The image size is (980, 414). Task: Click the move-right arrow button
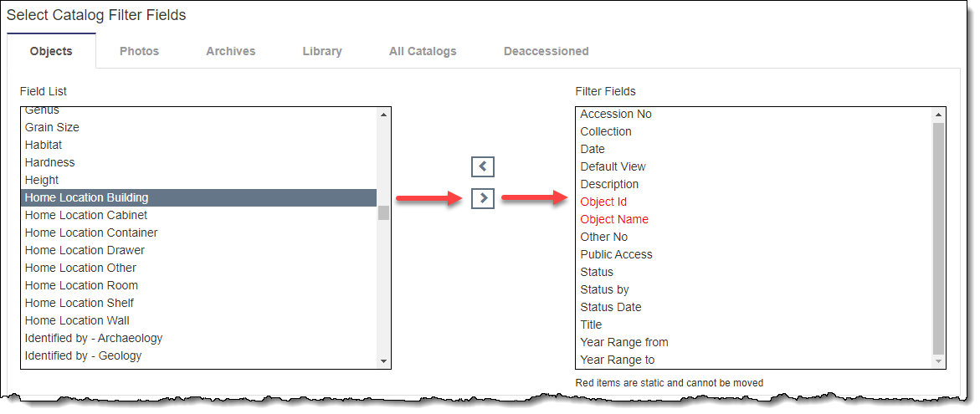click(483, 199)
